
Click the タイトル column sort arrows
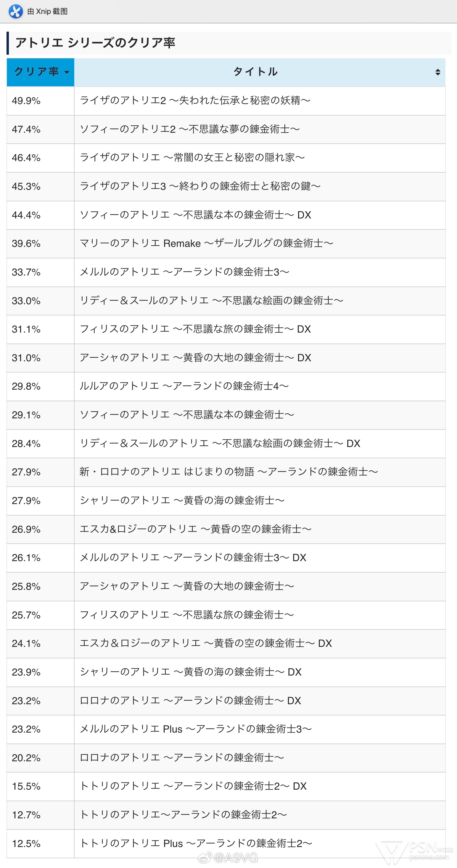438,72
